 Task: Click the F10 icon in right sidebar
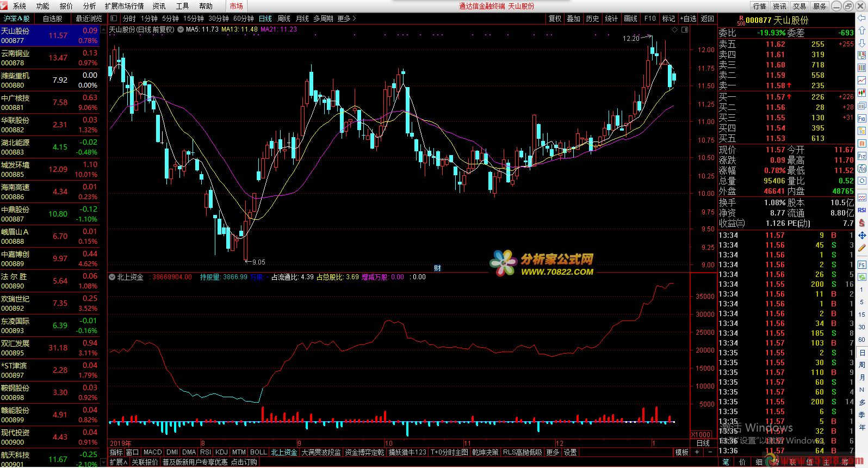point(862,118)
